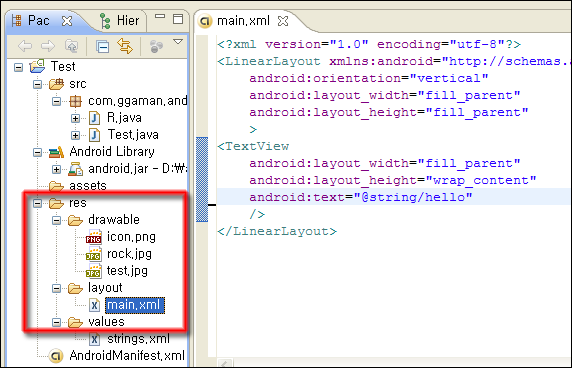Select test.jpg in drawable folder
The height and width of the screenshot is (368, 572).
(127, 271)
